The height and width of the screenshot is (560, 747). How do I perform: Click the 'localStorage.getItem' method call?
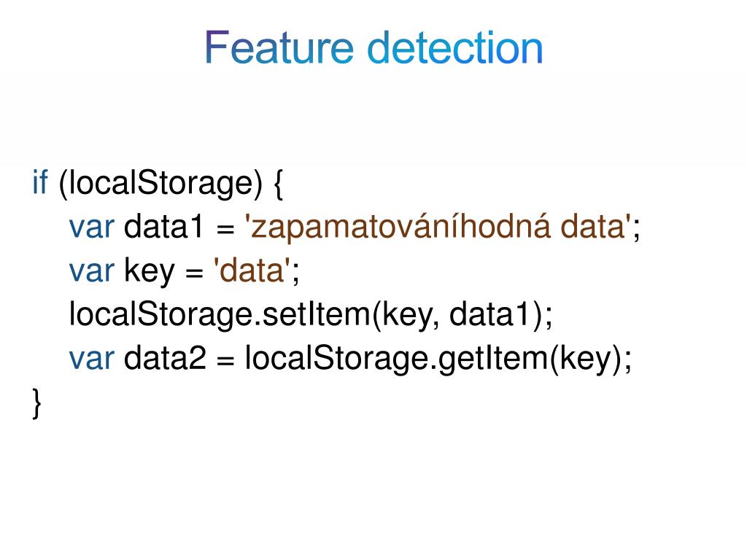pyautogui.click(x=396, y=359)
